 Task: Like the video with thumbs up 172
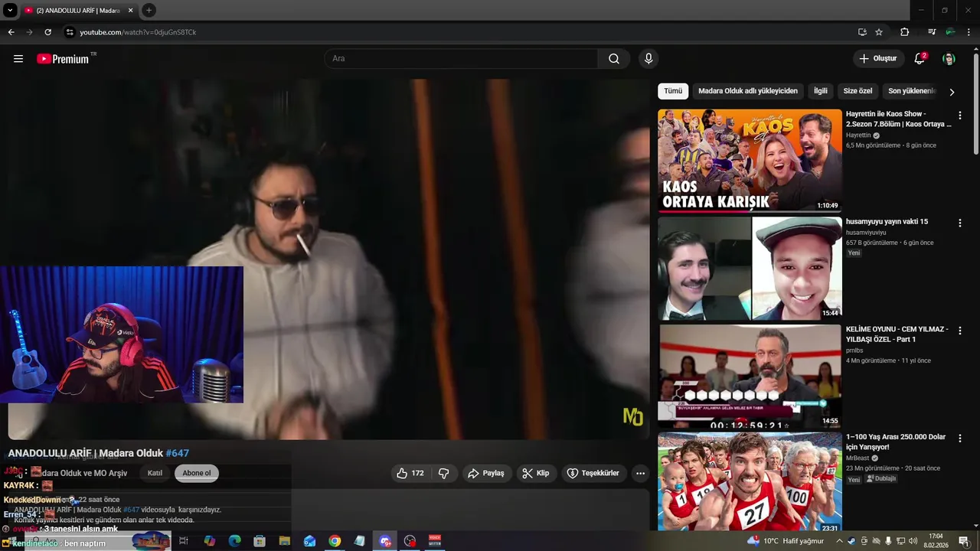tap(411, 473)
